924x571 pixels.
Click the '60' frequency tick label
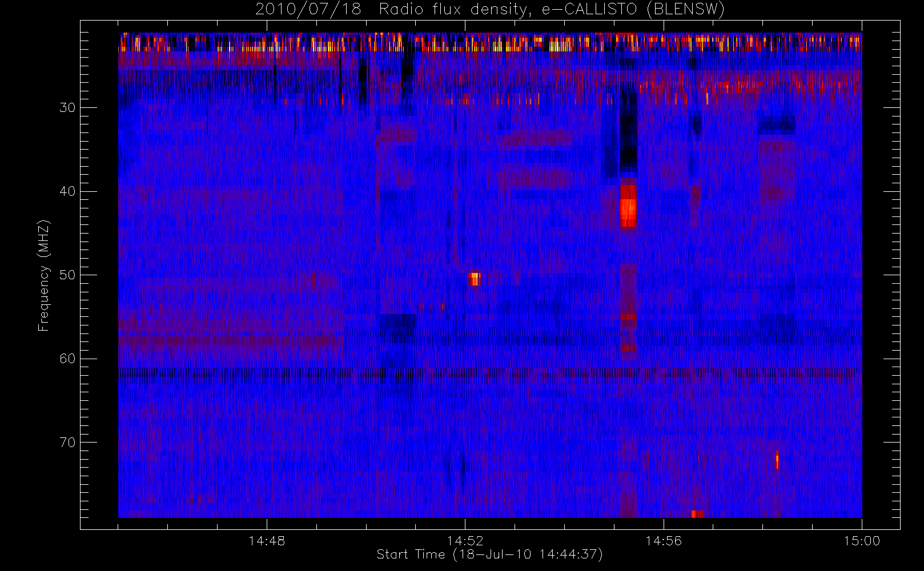67,359
